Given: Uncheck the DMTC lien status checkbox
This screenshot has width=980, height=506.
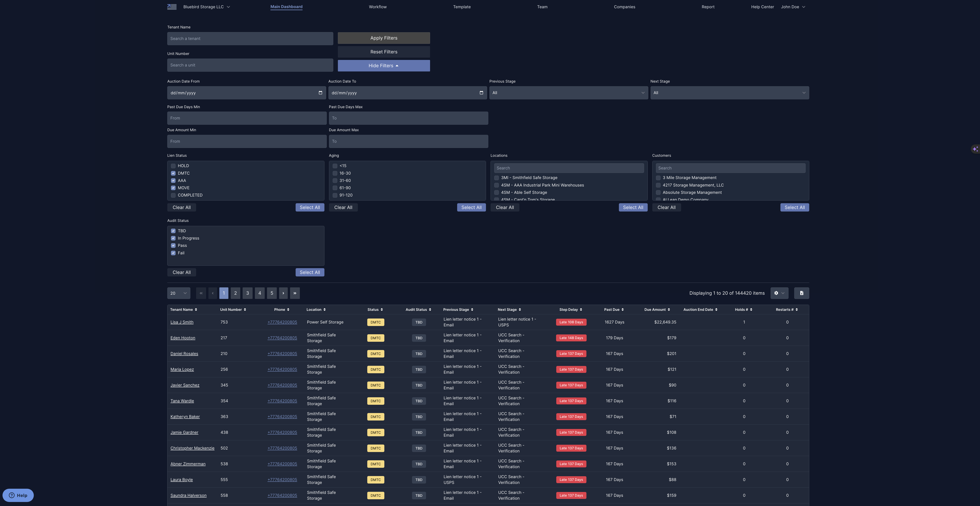Looking at the screenshot, I should click(x=173, y=173).
